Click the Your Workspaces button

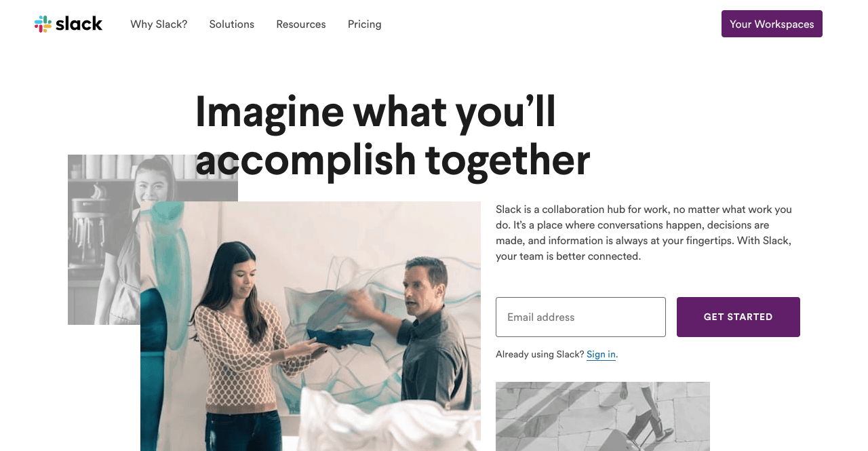(x=772, y=24)
